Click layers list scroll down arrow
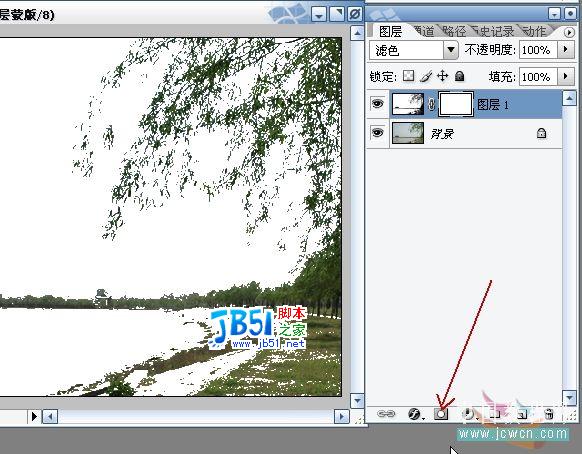Image resolution: width=582 pixels, height=454 pixels. [x=570, y=398]
